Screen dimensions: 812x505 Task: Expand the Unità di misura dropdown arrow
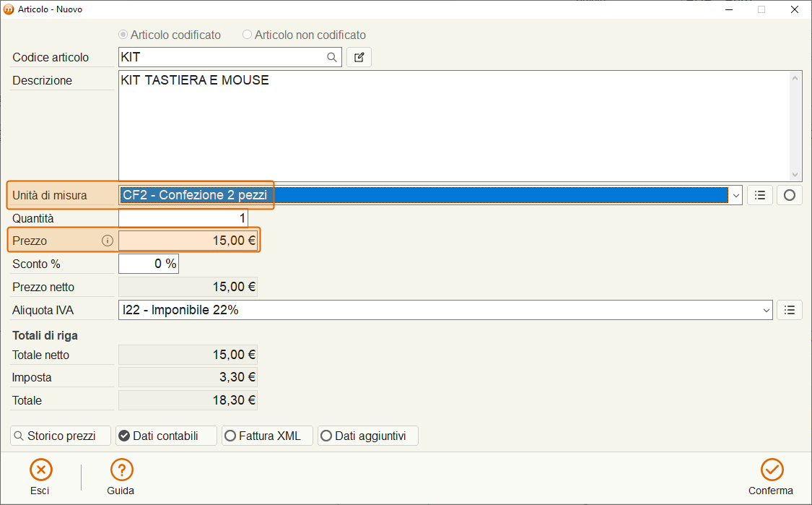(x=736, y=196)
